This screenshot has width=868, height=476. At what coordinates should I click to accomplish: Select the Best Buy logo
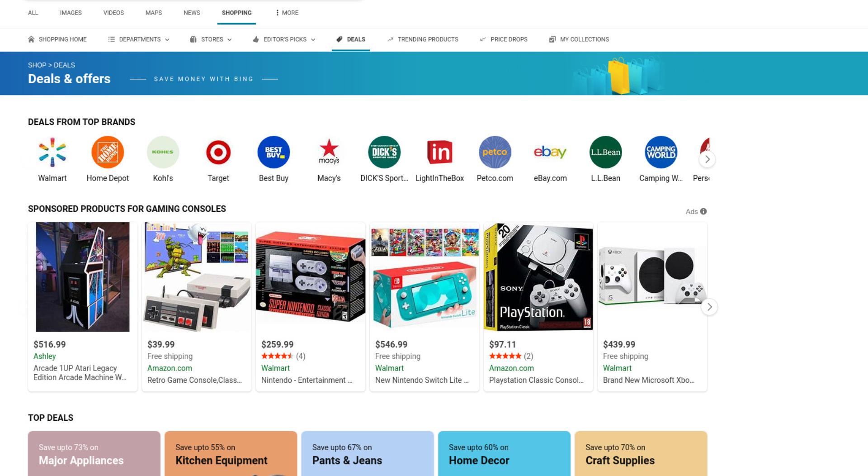(x=274, y=152)
